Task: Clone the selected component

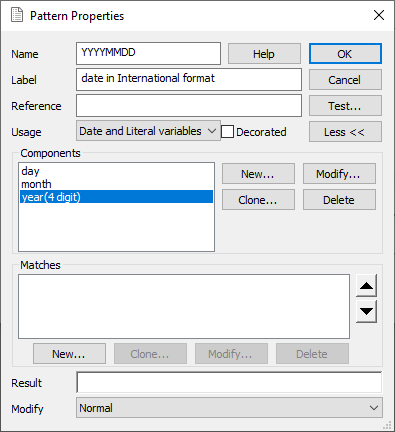Action: 258,200
